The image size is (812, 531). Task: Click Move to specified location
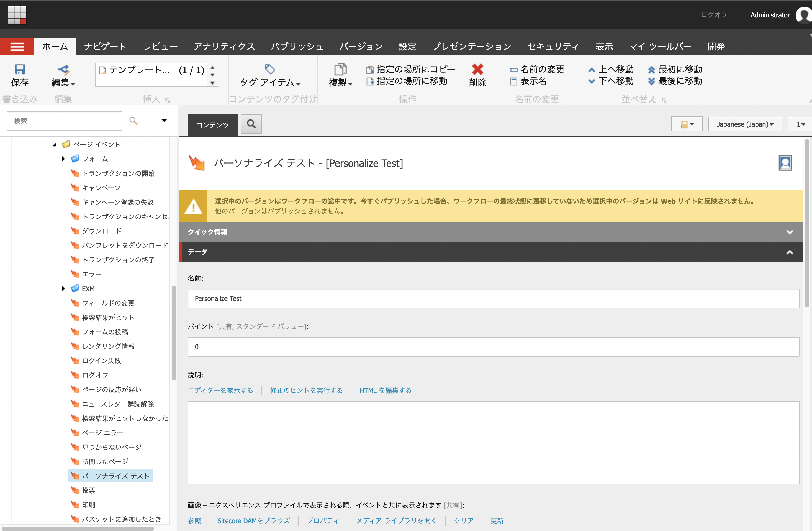(407, 81)
